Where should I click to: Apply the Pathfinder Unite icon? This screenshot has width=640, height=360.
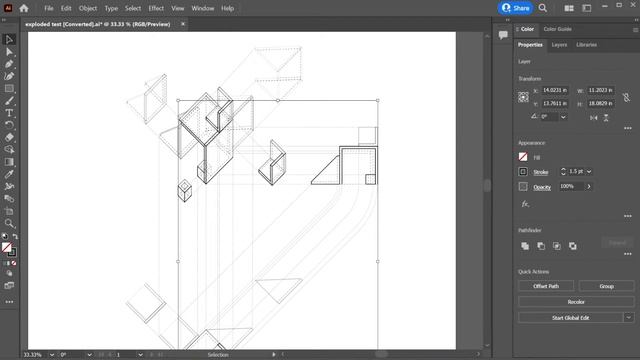coord(525,246)
